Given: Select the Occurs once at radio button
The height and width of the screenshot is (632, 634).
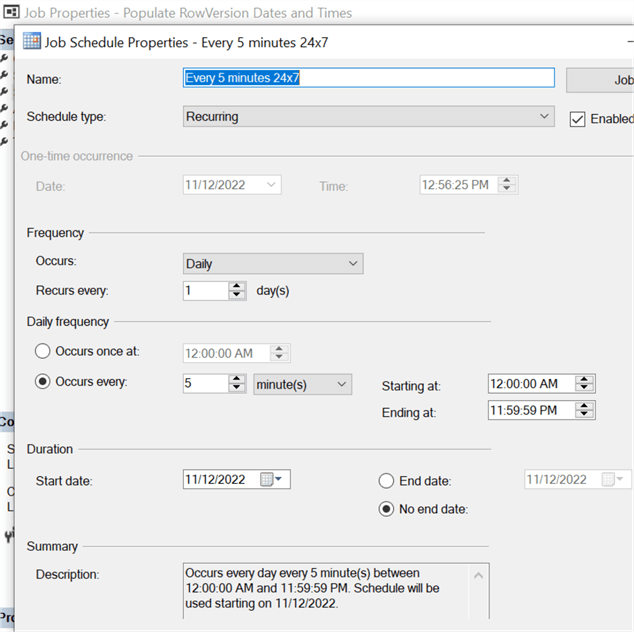Looking at the screenshot, I should (x=42, y=351).
